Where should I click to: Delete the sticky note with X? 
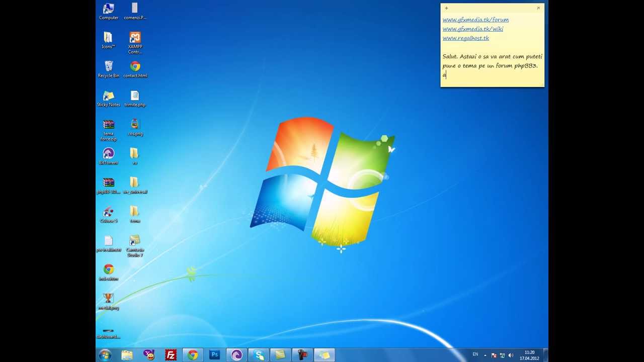point(538,8)
